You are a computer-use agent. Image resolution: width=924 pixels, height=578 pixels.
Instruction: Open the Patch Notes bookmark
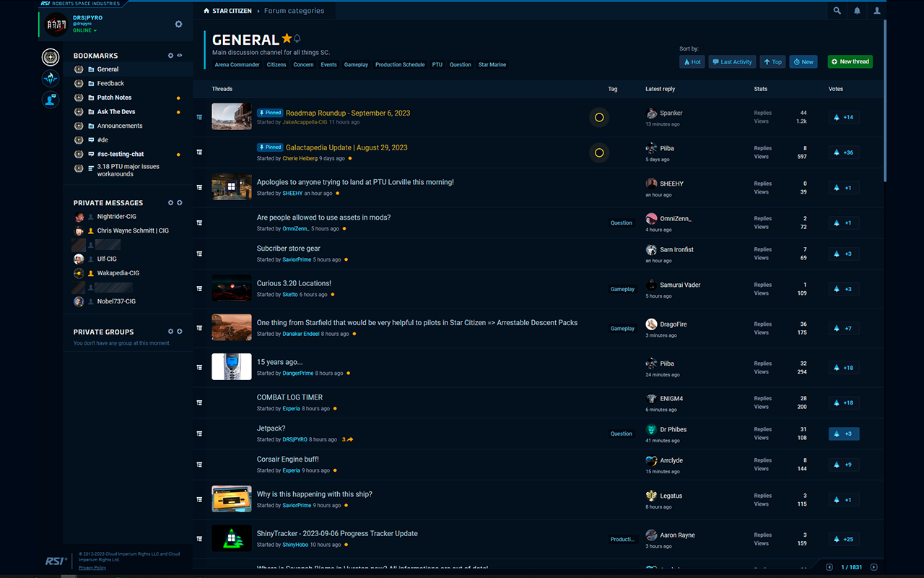(114, 98)
